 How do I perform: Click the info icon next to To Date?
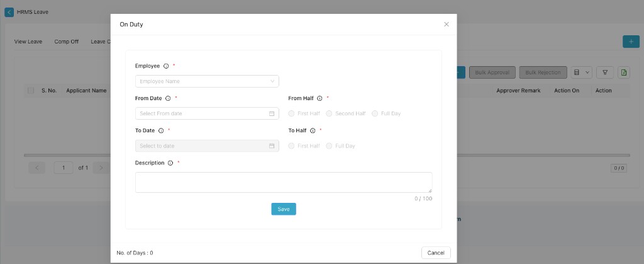(161, 130)
